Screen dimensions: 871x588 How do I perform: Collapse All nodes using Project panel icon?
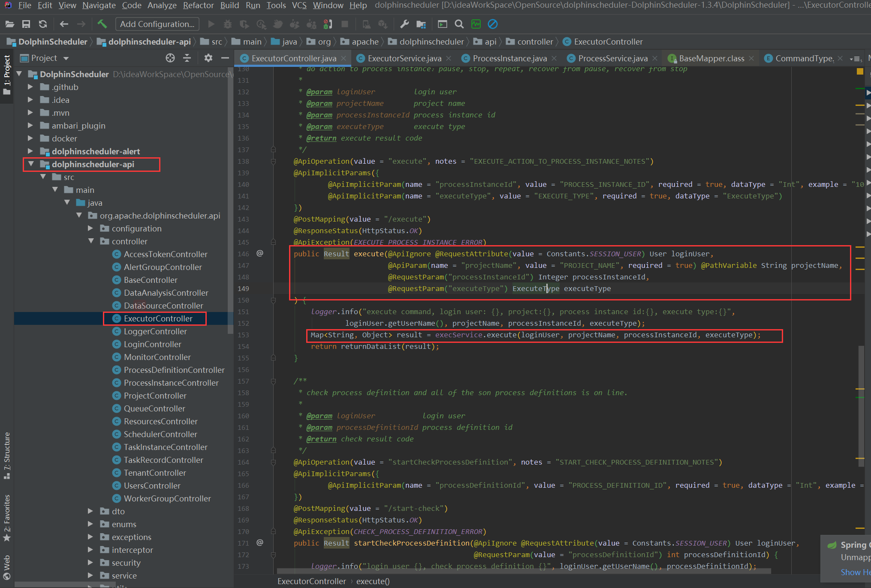187,58
